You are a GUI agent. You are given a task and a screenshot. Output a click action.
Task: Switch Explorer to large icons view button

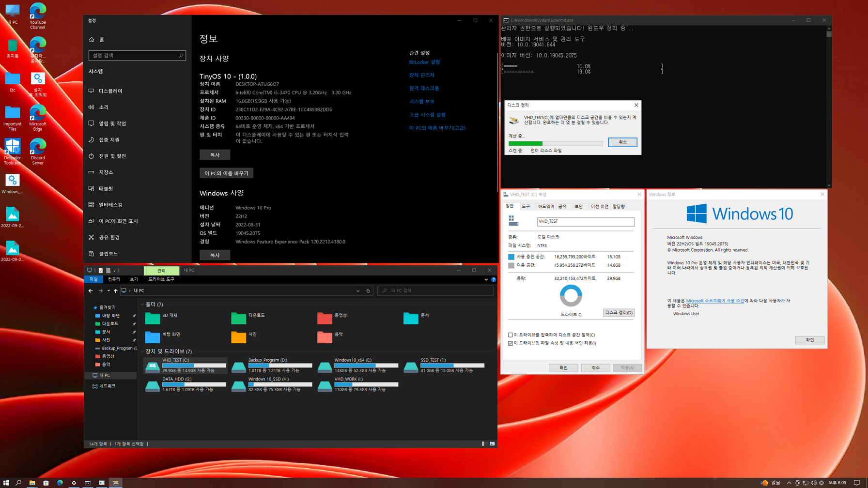(492, 443)
